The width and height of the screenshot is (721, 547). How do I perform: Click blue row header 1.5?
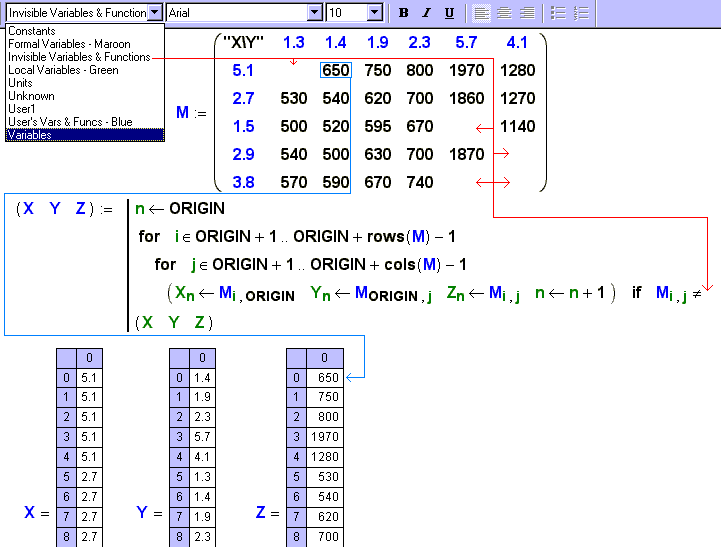pyautogui.click(x=243, y=126)
